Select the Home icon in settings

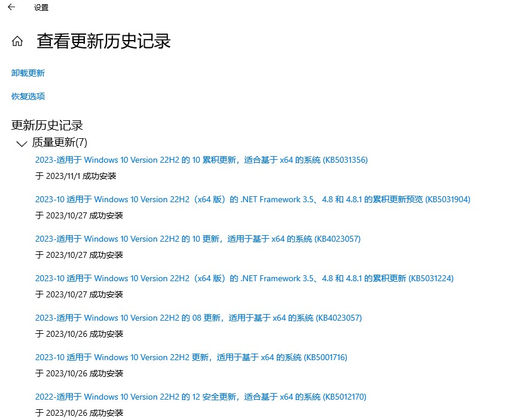pyautogui.click(x=17, y=41)
